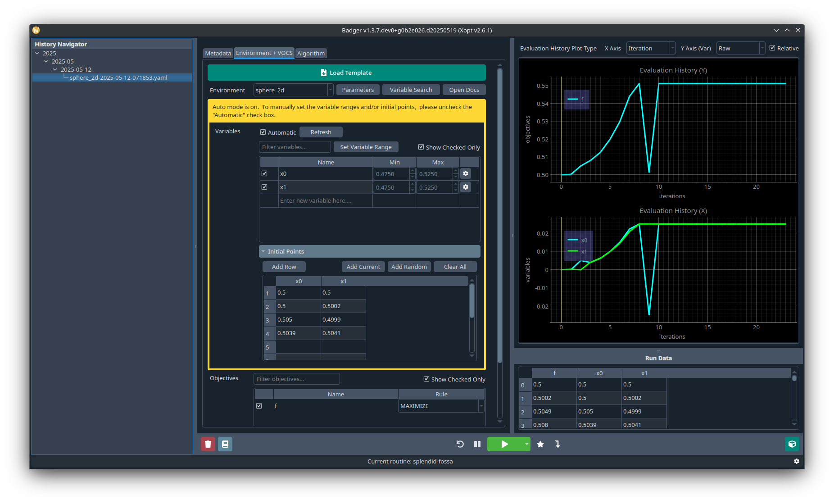This screenshot has height=504, width=834.
Task: Open the play button dropdown arrow
Action: pos(526,444)
